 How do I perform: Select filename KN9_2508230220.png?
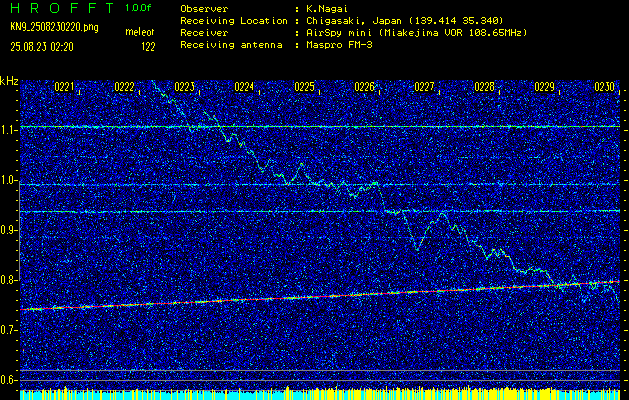point(54,27)
